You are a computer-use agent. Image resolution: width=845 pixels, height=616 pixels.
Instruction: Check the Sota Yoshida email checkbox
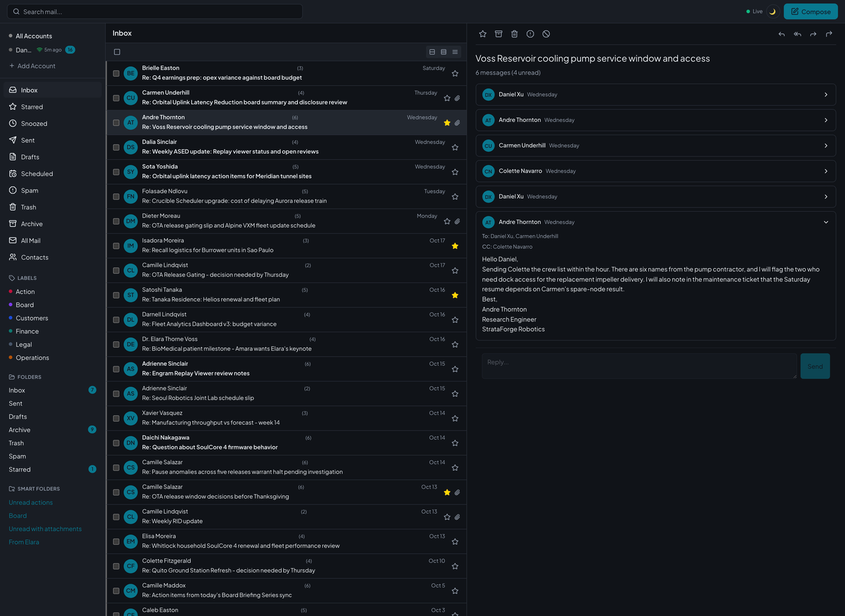point(116,172)
